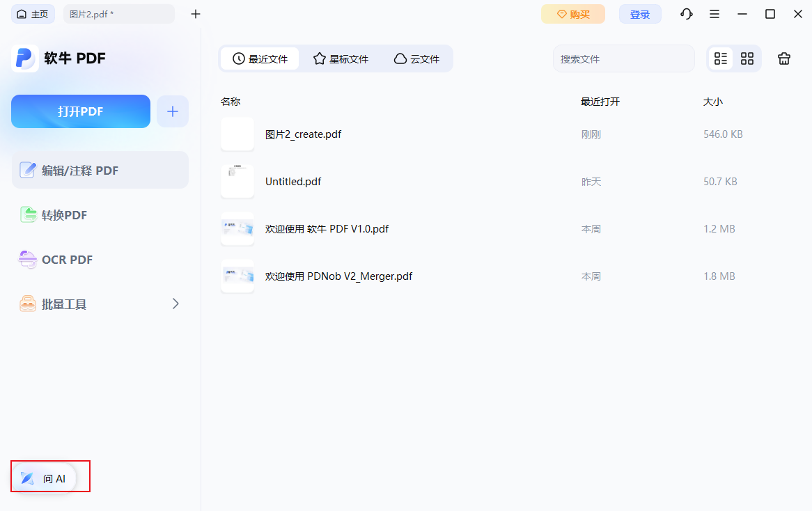
Task: Click size 50.7 KB
Action: (720, 181)
